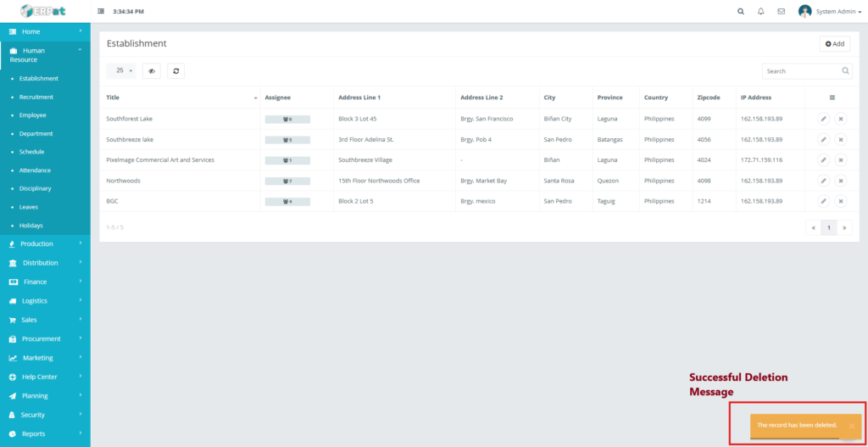The width and height of the screenshot is (868, 447).
Task: Click the edit pencil icon for Southforest Lake
Action: (823, 119)
